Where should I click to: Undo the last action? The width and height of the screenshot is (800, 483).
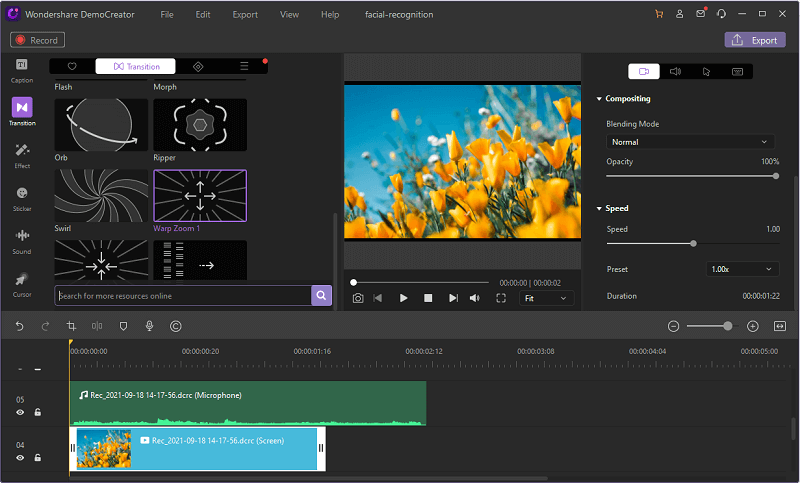19,326
